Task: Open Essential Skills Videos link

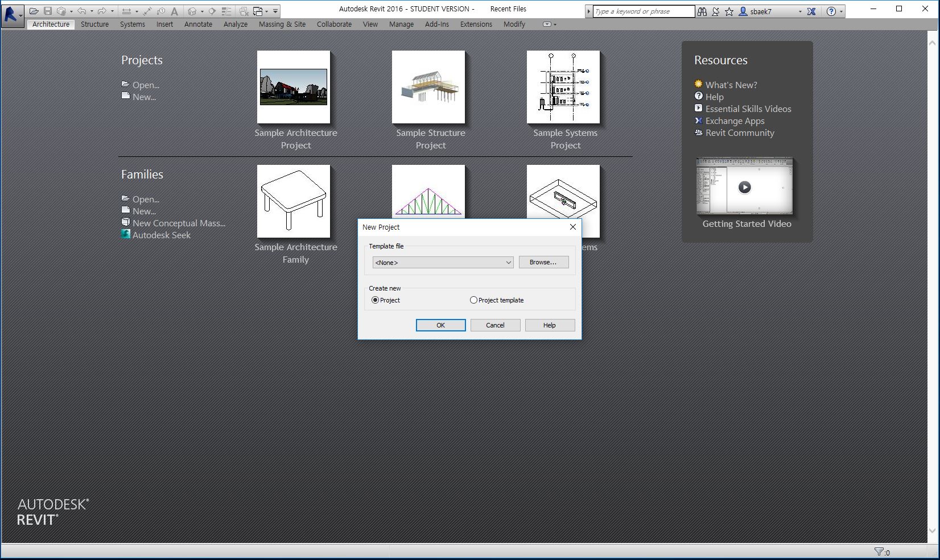Action: coord(748,109)
